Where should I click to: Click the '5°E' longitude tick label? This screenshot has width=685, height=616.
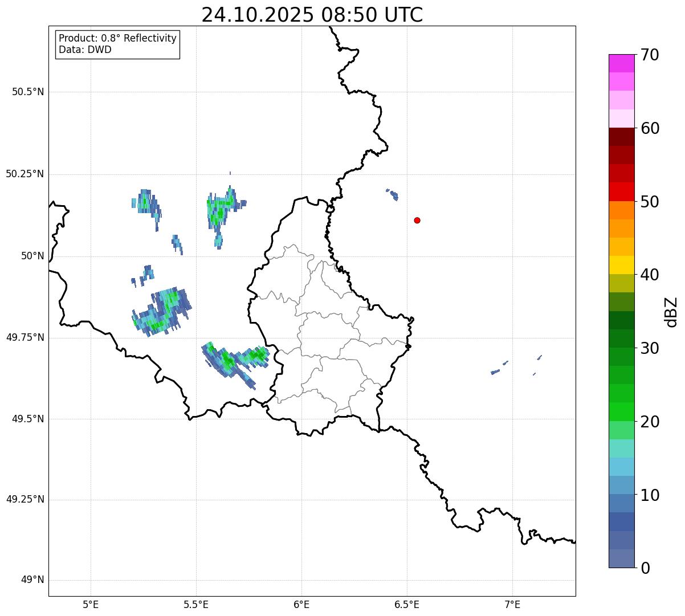(x=91, y=604)
